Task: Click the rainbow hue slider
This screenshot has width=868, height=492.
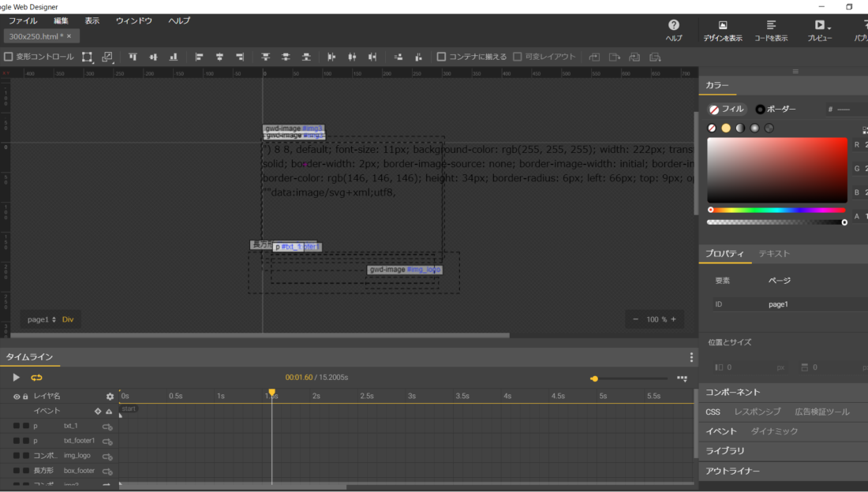Action: coord(777,210)
